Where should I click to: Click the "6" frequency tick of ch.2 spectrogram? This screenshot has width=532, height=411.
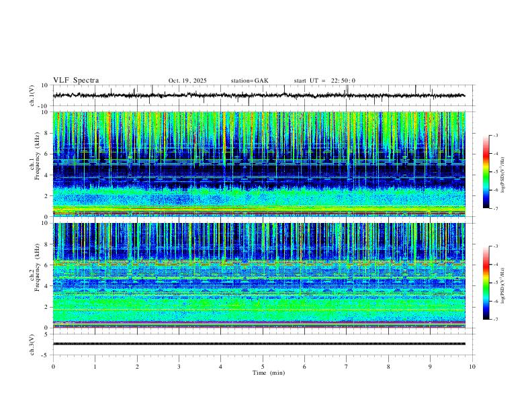click(x=46, y=265)
